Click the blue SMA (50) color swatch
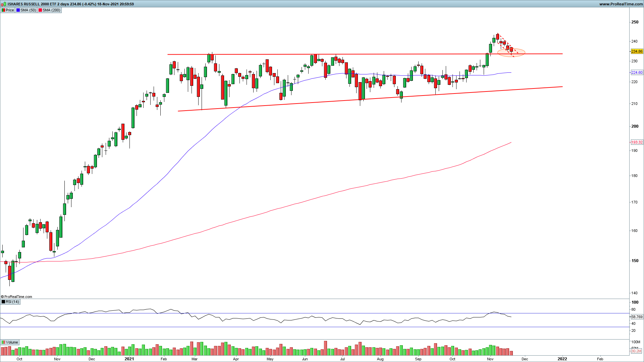The height and width of the screenshot is (362, 644). coord(18,10)
